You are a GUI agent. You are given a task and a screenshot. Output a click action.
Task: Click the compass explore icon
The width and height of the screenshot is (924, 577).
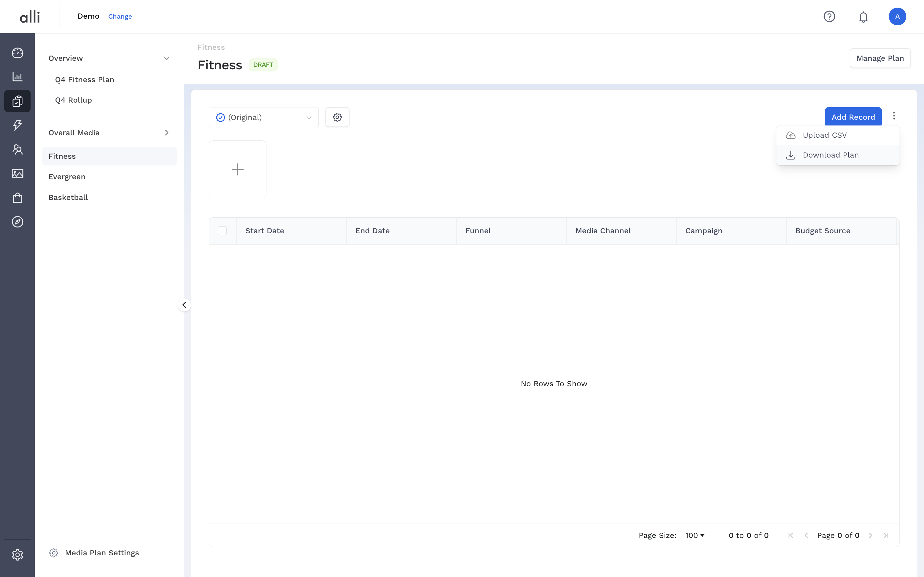coord(17,221)
